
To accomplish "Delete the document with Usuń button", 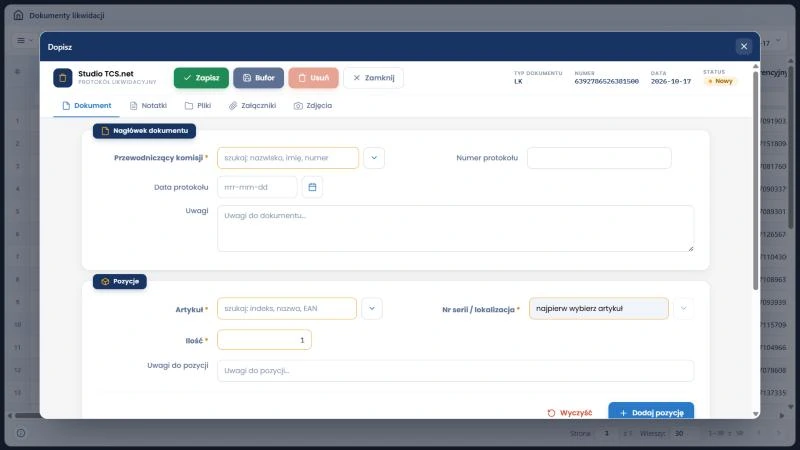I will tap(313, 78).
